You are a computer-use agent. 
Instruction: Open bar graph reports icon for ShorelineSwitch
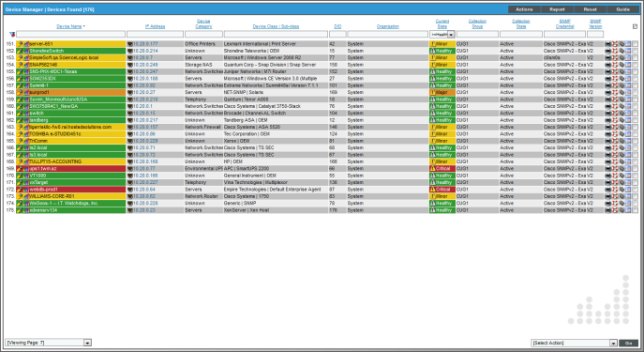click(25, 51)
